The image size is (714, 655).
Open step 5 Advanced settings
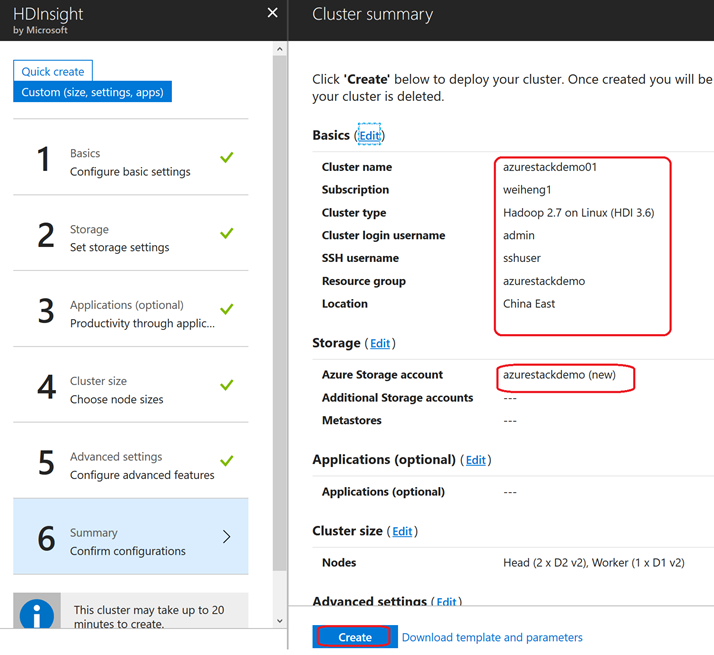click(131, 461)
